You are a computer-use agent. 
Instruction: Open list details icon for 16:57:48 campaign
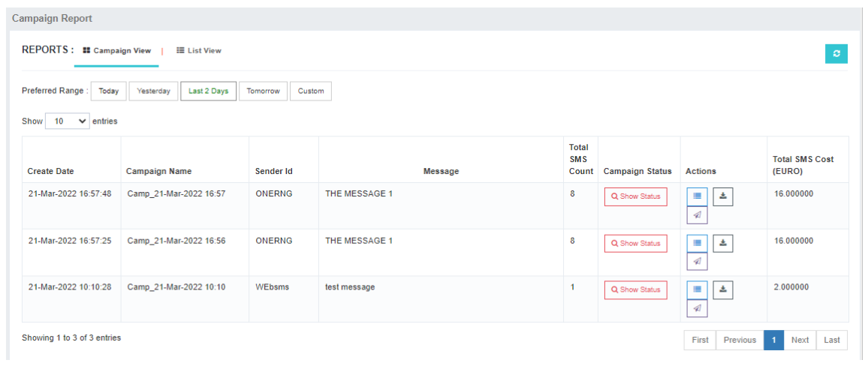point(697,196)
